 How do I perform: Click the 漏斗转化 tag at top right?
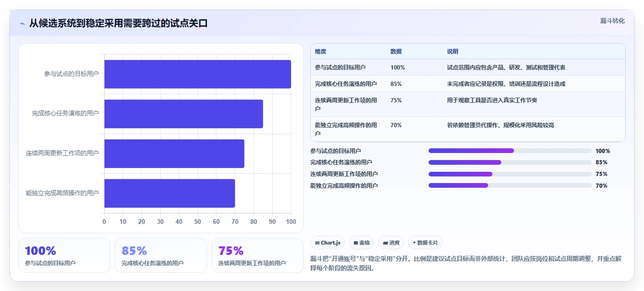[x=612, y=21]
